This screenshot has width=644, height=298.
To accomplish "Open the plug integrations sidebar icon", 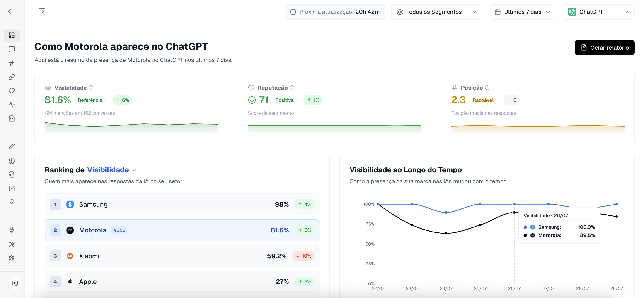I will (12, 230).
